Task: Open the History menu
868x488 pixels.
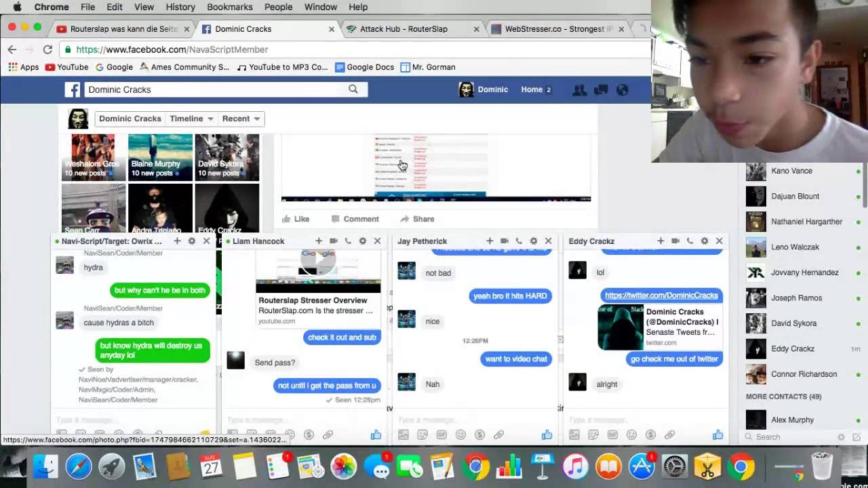Action: click(180, 7)
